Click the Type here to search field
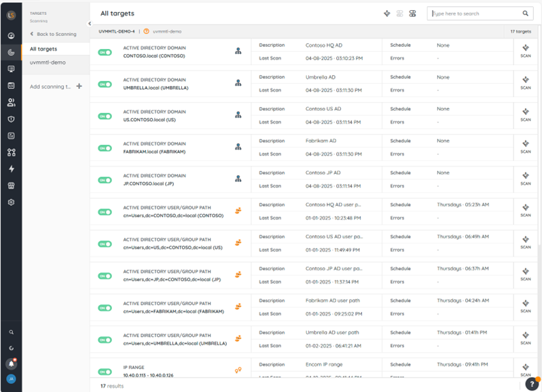The image size is (542, 392). (474, 14)
